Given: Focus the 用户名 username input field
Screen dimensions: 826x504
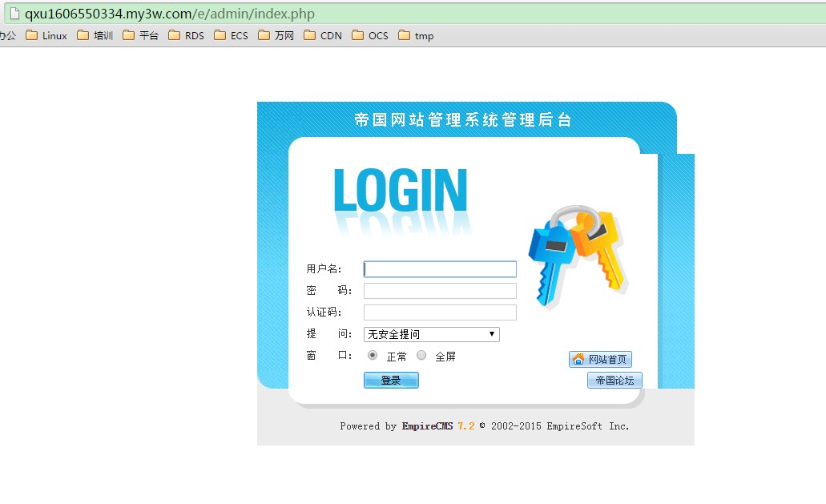Looking at the screenshot, I should [x=440, y=269].
